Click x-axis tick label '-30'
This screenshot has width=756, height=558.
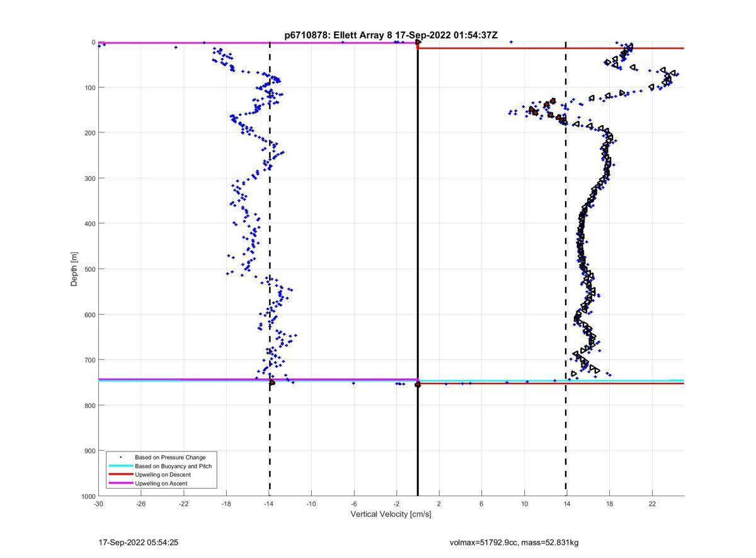point(98,504)
